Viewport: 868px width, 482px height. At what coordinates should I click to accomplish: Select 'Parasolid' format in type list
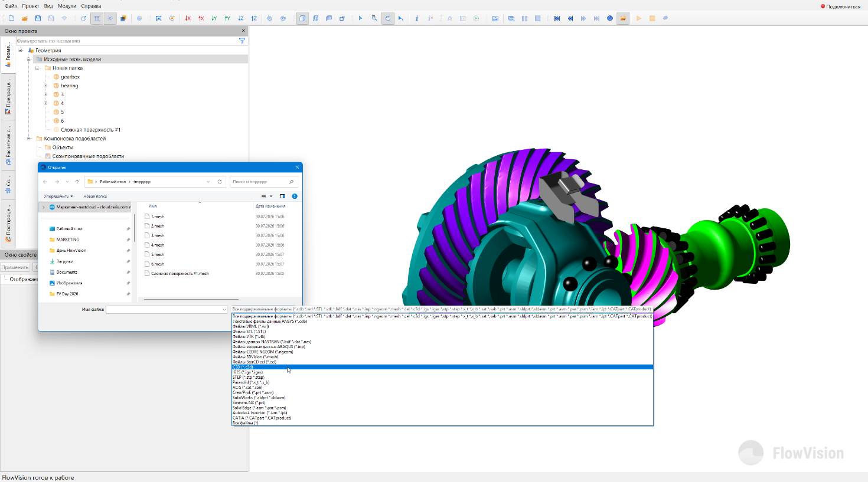coord(442,382)
